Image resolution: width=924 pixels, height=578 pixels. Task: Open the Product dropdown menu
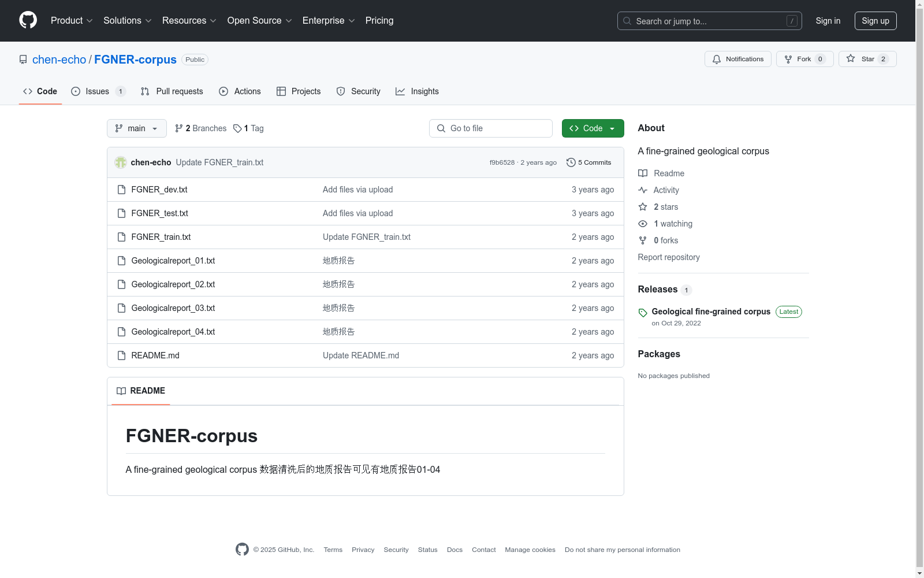pyautogui.click(x=72, y=21)
